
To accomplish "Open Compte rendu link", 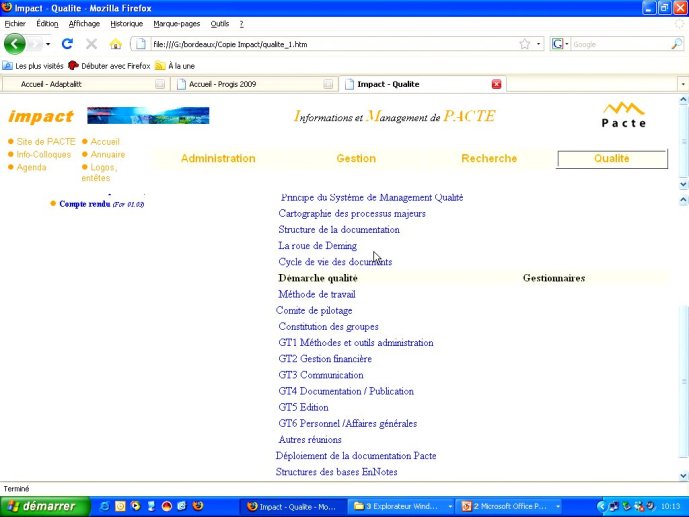I will (85, 204).
